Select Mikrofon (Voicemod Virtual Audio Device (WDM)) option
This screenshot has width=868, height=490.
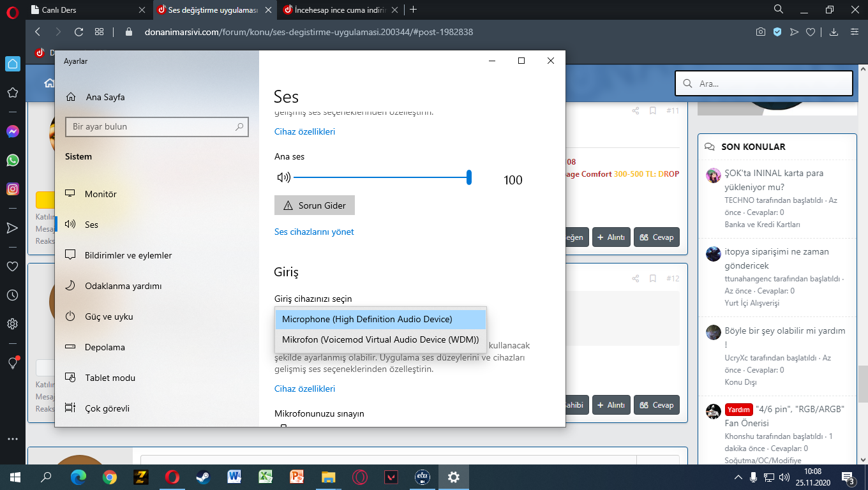click(x=380, y=339)
